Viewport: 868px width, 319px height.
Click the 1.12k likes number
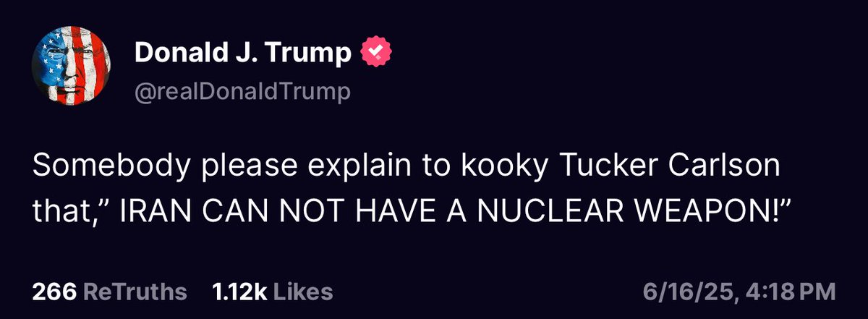(x=239, y=292)
